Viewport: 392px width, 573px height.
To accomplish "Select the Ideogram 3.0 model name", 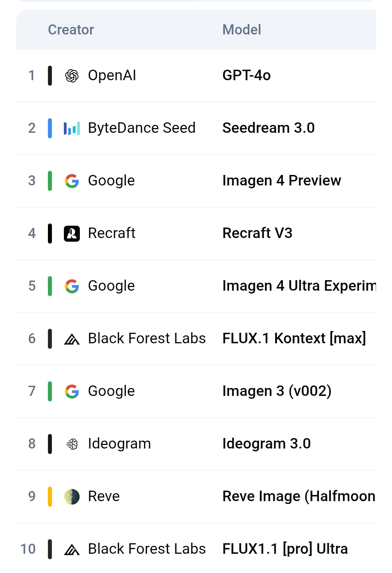I will pos(266,444).
